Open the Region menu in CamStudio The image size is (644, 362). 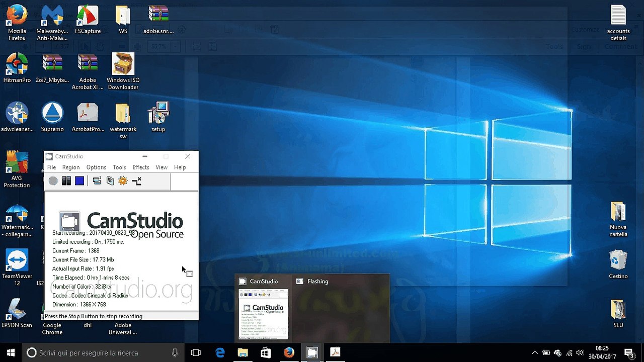[x=71, y=167]
